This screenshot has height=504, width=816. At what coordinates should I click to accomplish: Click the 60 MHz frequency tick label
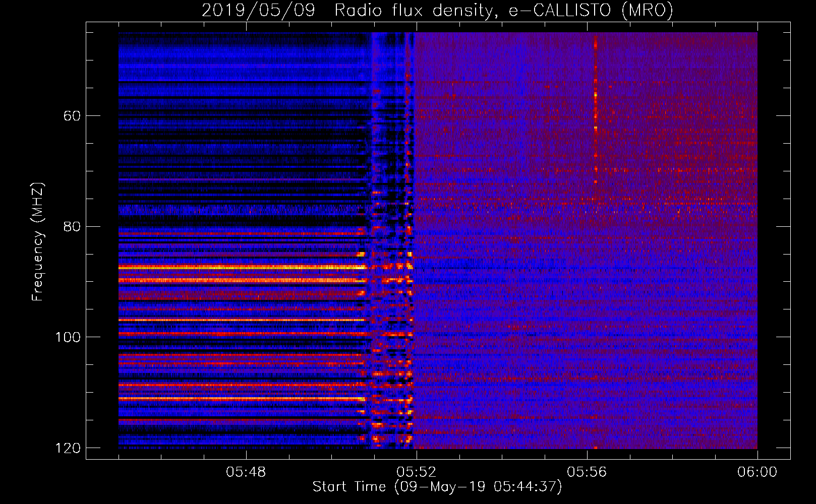click(x=72, y=116)
